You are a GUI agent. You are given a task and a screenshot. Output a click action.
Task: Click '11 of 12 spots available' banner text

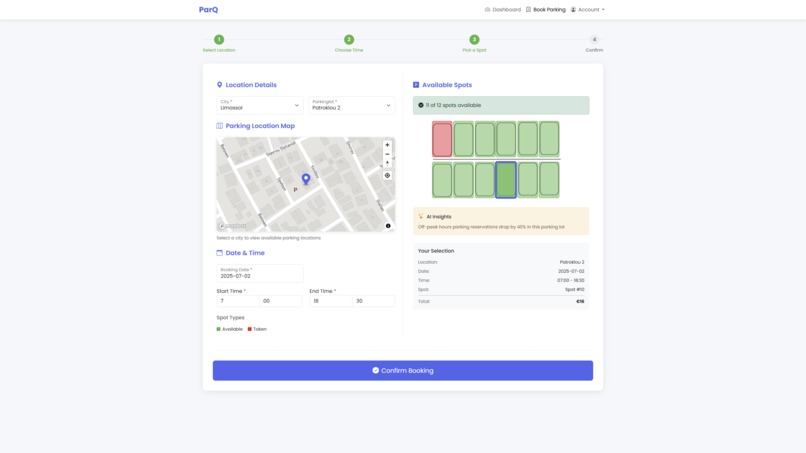(453, 105)
